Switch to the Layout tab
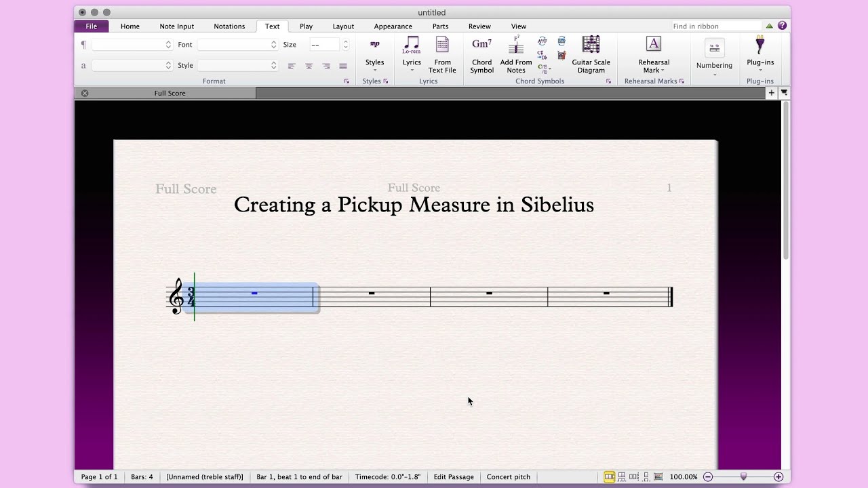Screen dimensions: 868x488 coord(343,26)
